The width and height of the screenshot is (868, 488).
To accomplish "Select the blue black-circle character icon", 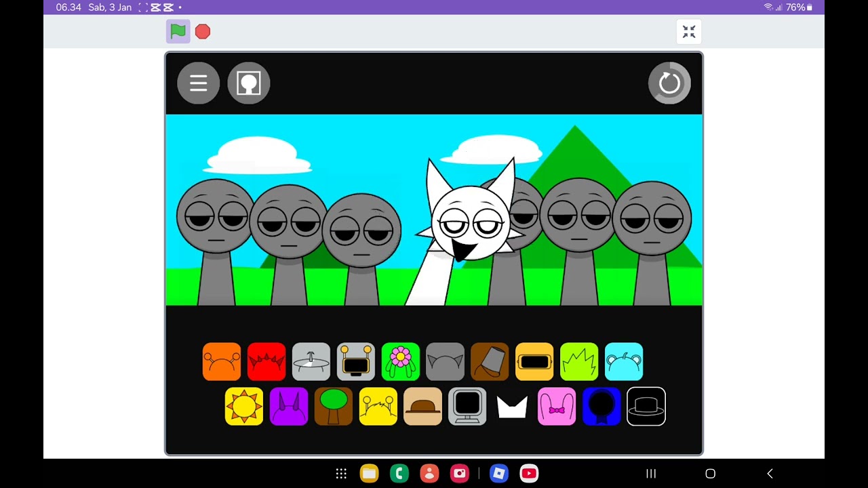I will (x=601, y=406).
